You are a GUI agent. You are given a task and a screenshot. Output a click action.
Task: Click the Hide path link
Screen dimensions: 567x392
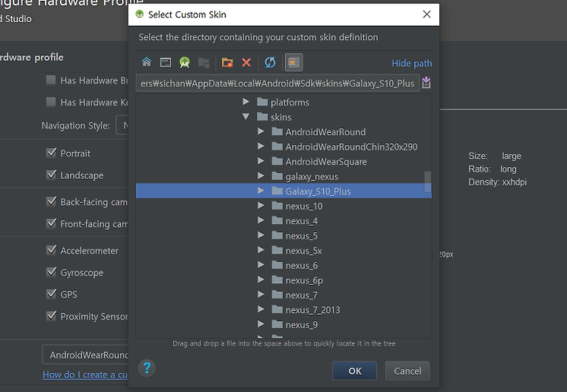click(412, 63)
